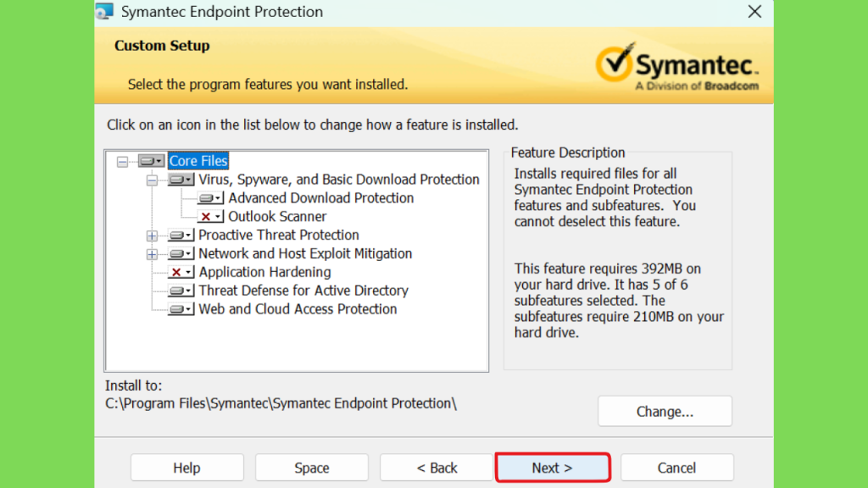This screenshot has height=488, width=868.
Task: Open the Proactive Threat Protection install-state icon
Action: (181, 236)
